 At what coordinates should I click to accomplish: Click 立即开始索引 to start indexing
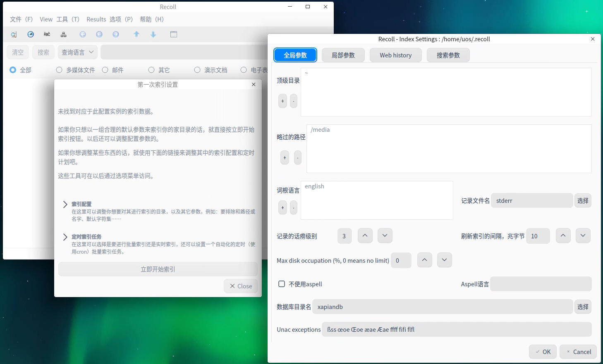158,269
